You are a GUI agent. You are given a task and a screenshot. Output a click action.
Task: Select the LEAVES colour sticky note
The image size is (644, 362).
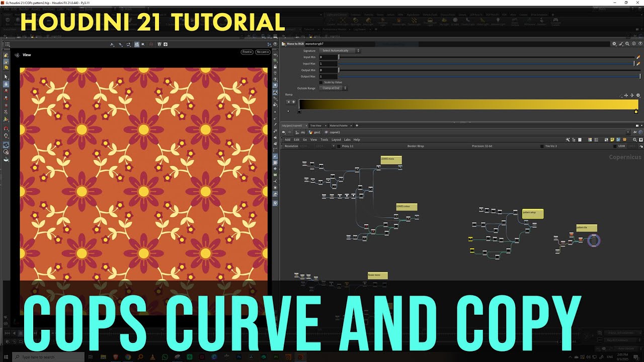pyautogui.click(x=407, y=207)
